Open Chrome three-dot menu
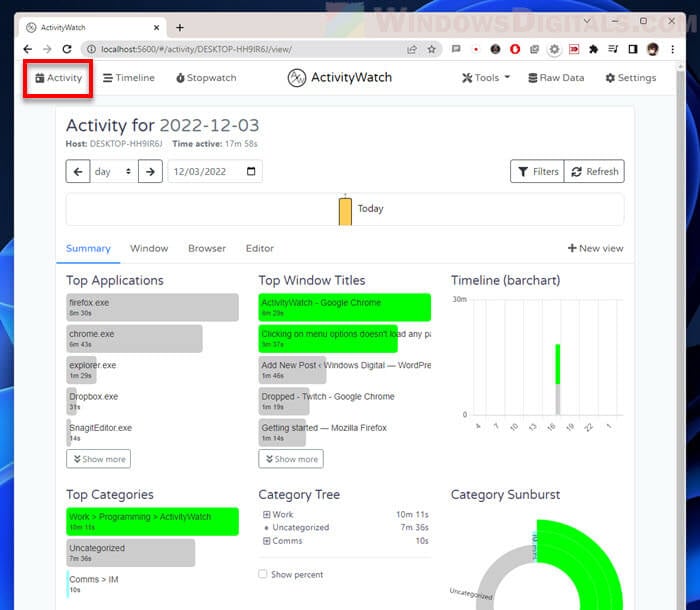 pyautogui.click(x=672, y=49)
